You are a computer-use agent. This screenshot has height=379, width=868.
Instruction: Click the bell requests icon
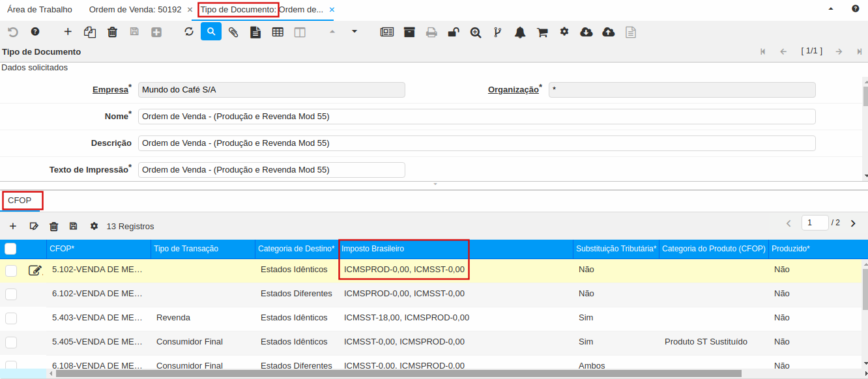point(520,32)
